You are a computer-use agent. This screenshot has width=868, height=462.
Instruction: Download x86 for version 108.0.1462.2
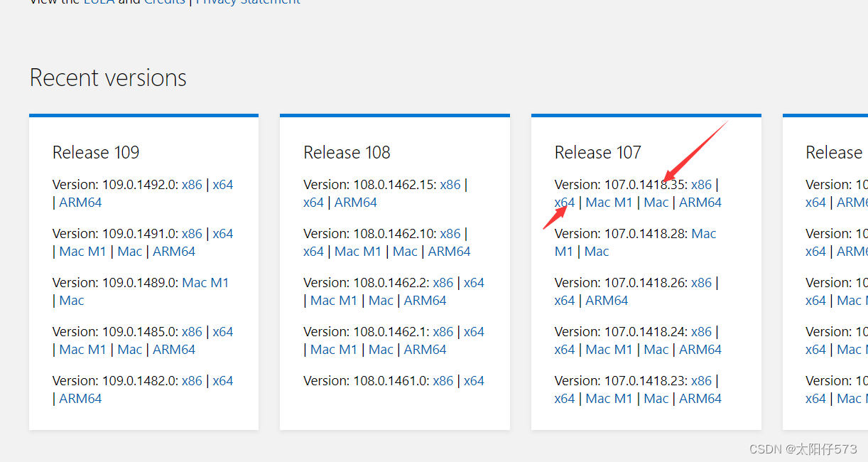coord(443,283)
